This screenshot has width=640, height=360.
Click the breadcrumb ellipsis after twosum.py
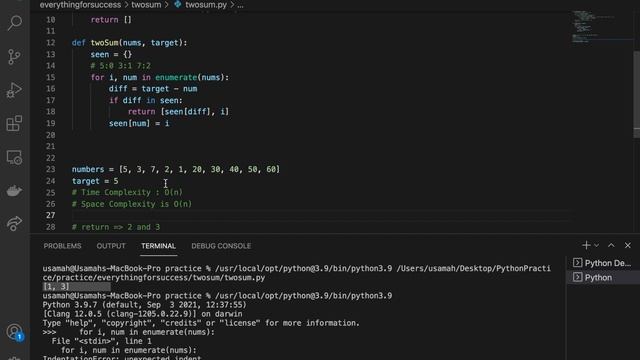240,5
